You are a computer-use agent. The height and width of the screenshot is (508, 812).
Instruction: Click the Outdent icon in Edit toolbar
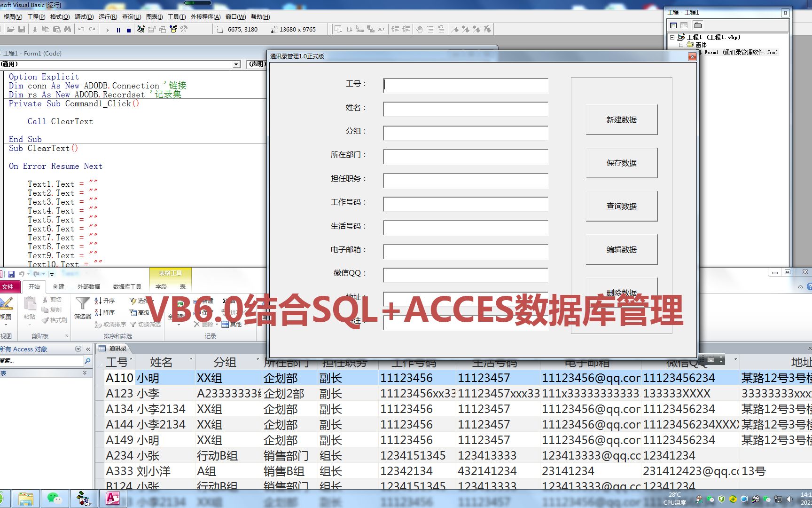tap(406, 29)
